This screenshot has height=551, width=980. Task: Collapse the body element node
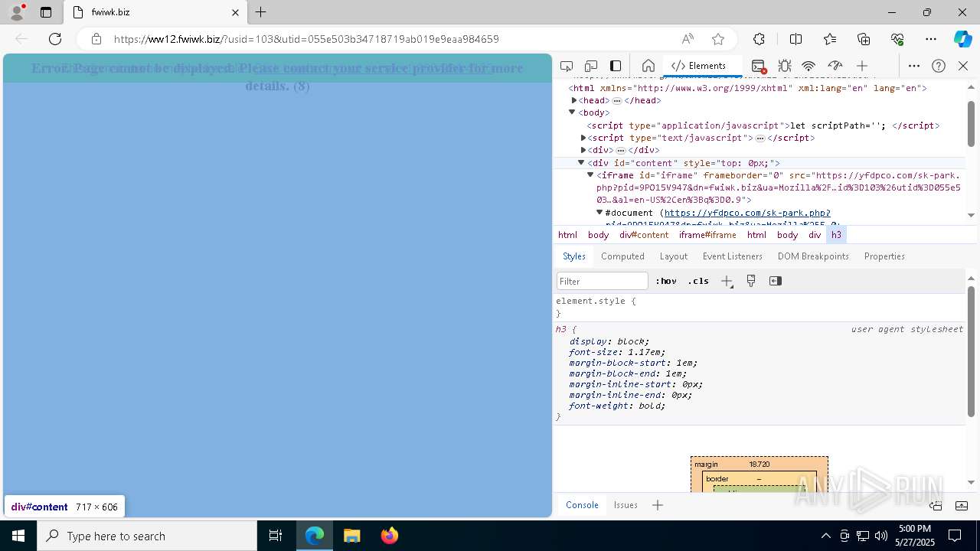(x=572, y=112)
